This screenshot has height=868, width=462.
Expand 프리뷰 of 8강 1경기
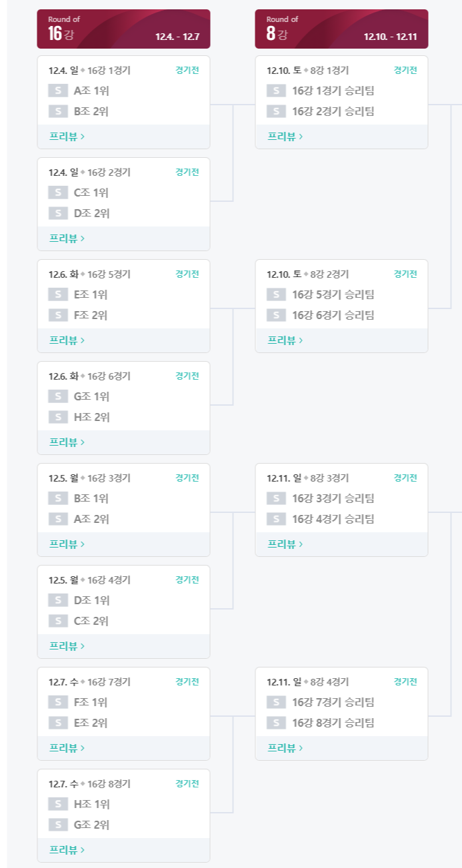(x=285, y=137)
